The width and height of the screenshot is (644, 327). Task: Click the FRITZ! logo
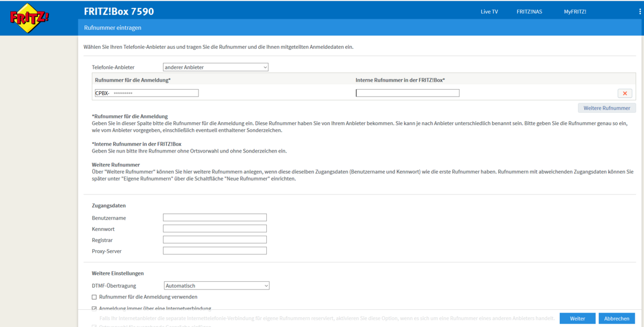[x=30, y=17]
